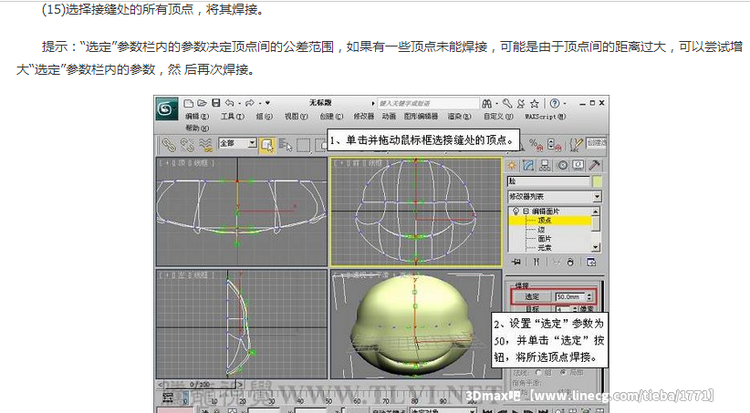
Task: Click the Percent Snap toggle icon
Action: [x=536, y=144]
